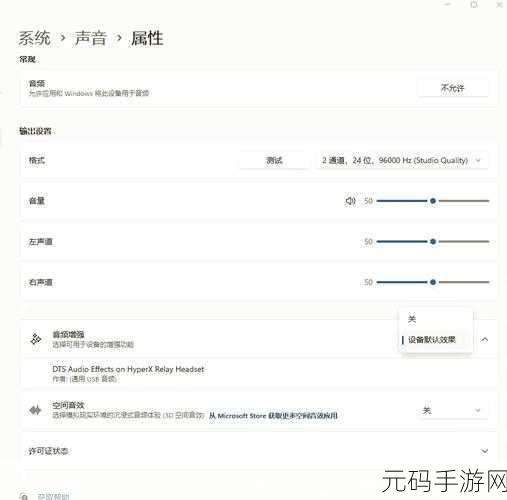Click the 属性 page title
Viewport: 507px width, 500px height.
[147, 38]
